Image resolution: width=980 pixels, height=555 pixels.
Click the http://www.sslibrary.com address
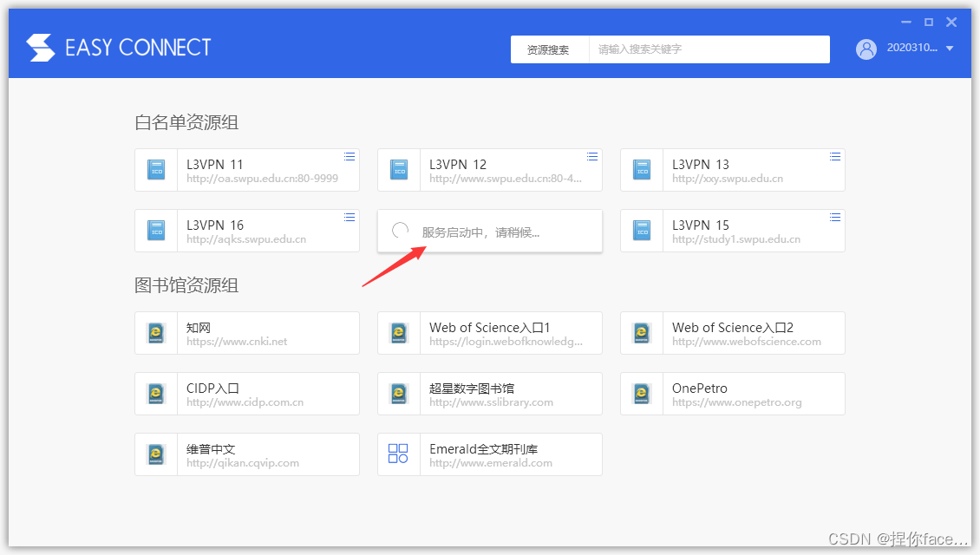pyautogui.click(x=491, y=402)
